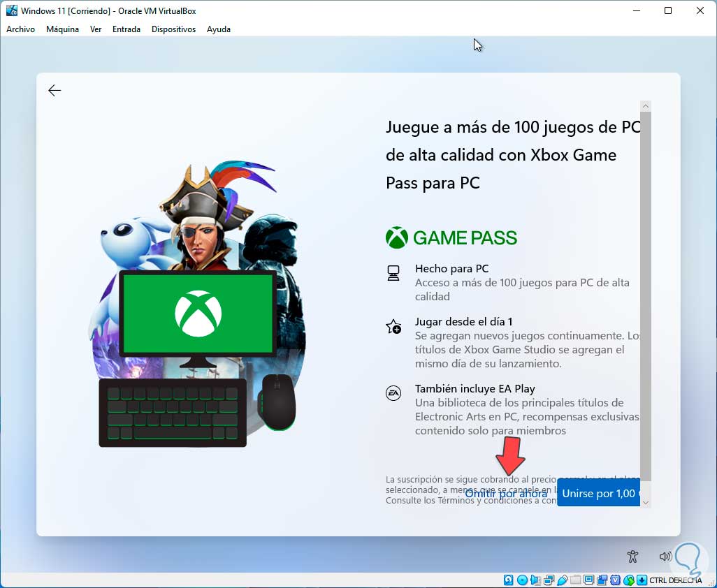Click the 'Juegue a más de 100 juegos' title
Viewport: 717px width, 588px height.
[x=512, y=154]
